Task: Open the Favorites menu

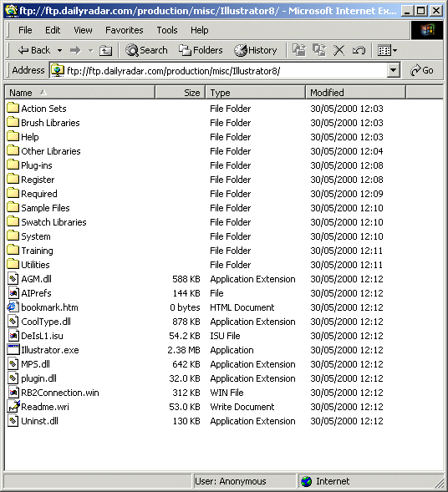Action: coord(125,30)
